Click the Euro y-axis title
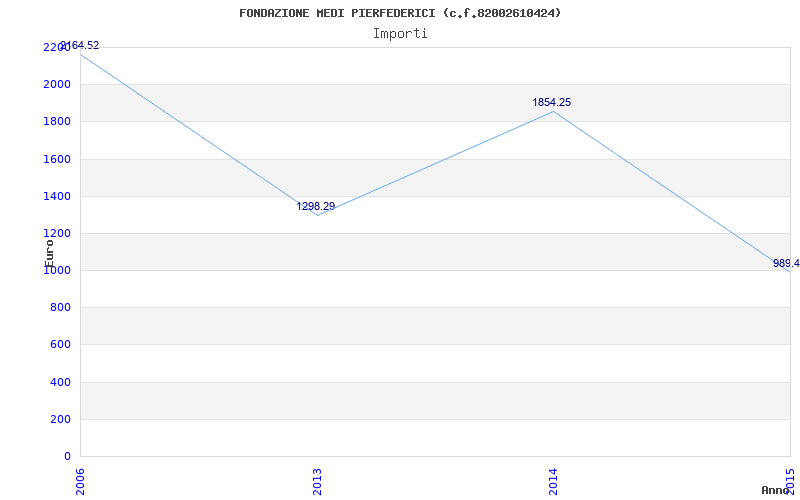Image resolution: width=800 pixels, height=500 pixels. [49, 253]
